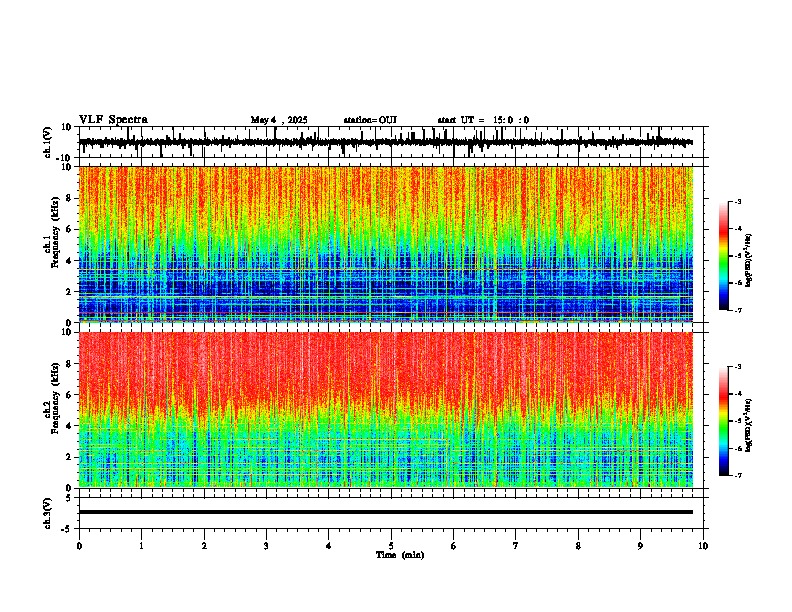The image size is (792, 612).
Task: Click the '-7' label on ch.2 color bar
Action: pos(738,475)
